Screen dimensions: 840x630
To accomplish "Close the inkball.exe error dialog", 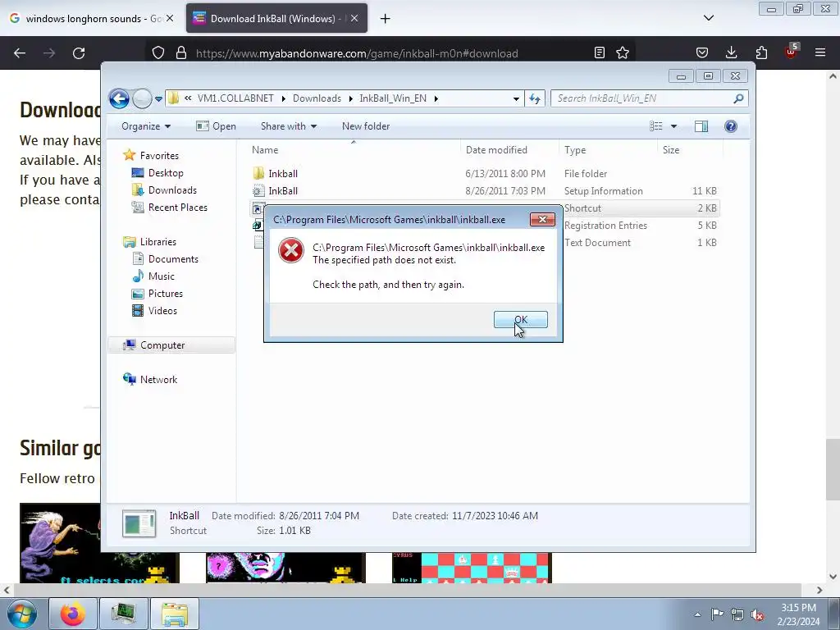I will click(542, 219).
